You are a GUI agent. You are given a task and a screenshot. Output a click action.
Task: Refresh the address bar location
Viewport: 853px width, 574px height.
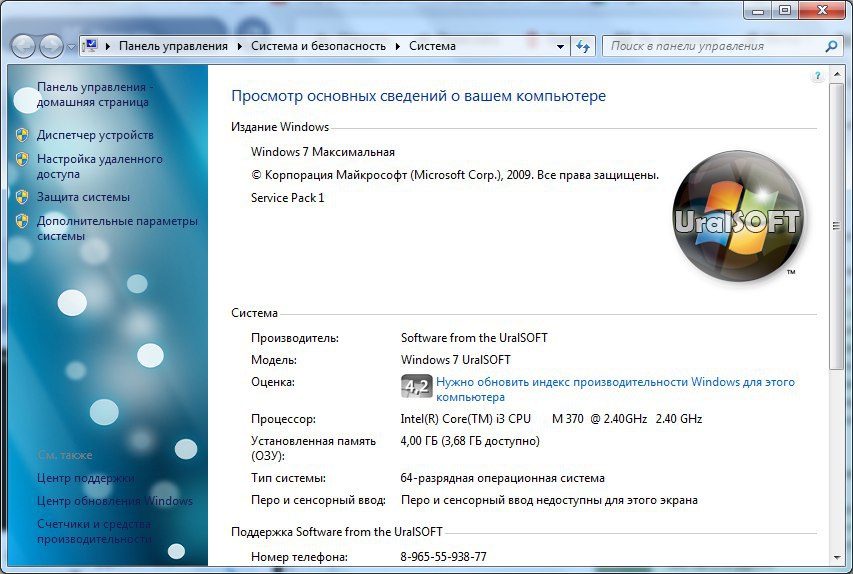click(583, 46)
